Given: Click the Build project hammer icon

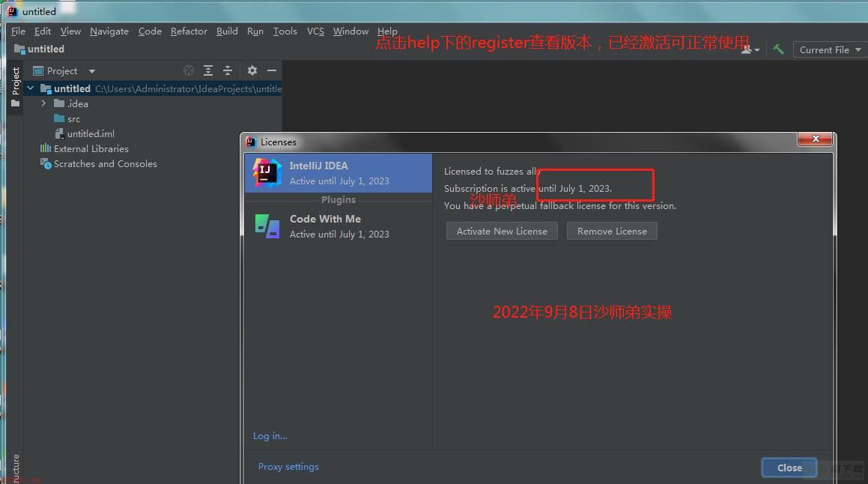Looking at the screenshot, I should coord(778,49).
